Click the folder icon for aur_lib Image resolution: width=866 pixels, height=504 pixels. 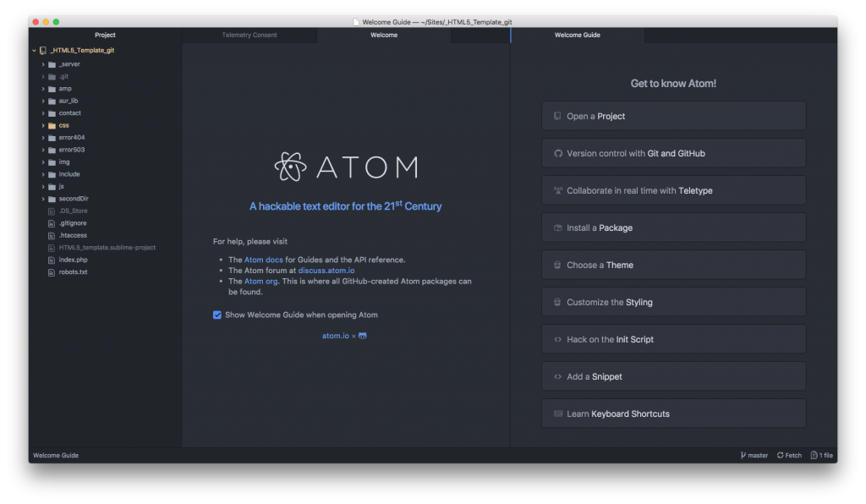click(52, 101)
